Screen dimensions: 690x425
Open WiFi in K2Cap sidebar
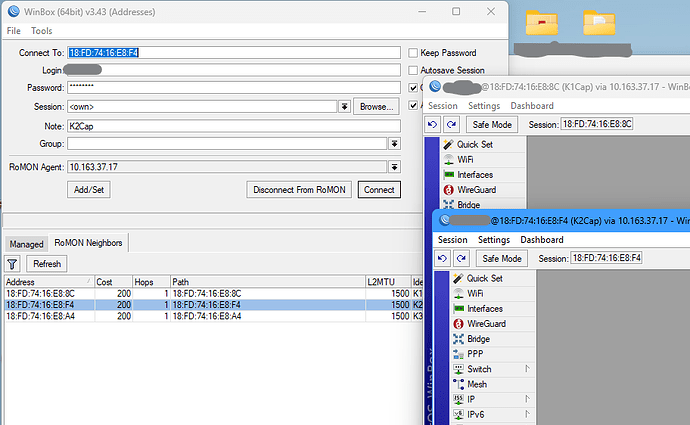(475, 293)
